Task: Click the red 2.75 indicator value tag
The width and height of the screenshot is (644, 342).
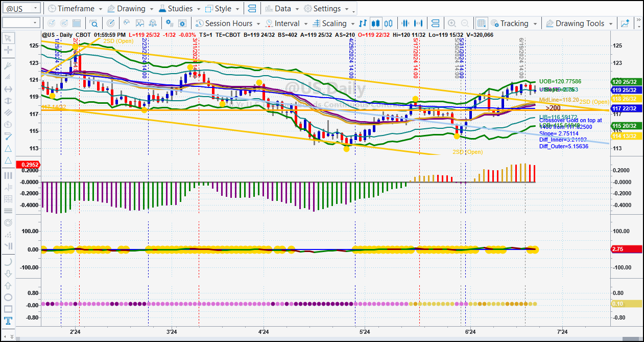Action: [626, 249]
